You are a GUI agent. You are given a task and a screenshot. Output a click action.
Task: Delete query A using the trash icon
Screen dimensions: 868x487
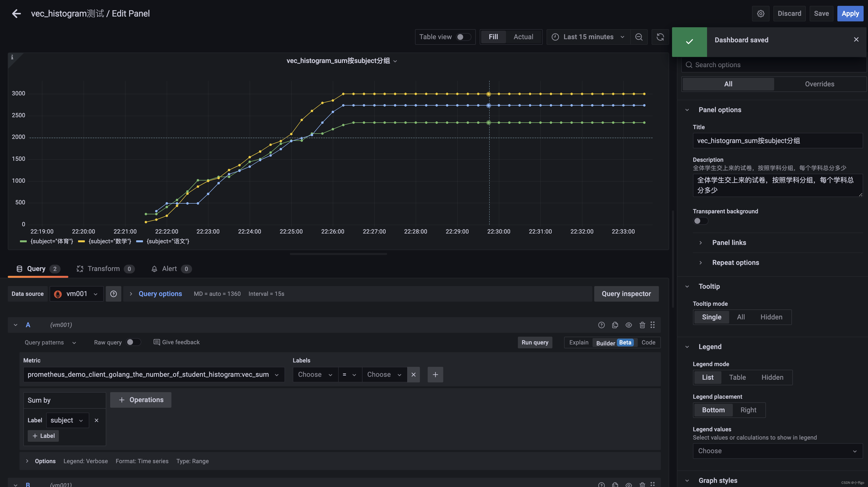coord(642,325)
